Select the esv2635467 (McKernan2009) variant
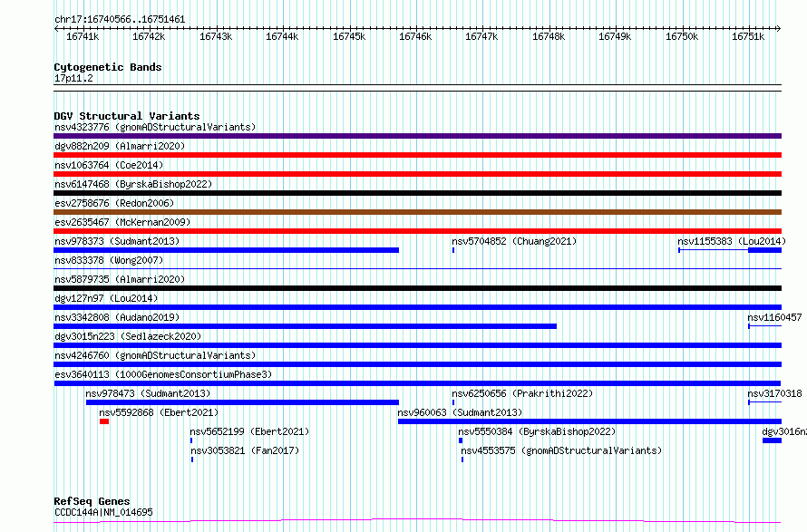 [x=122, y=222]
